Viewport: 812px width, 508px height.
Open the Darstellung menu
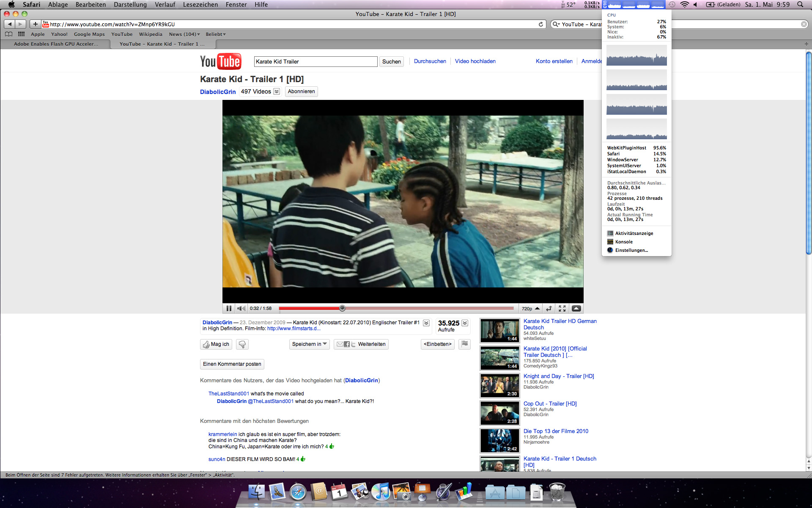coord(130,4)
